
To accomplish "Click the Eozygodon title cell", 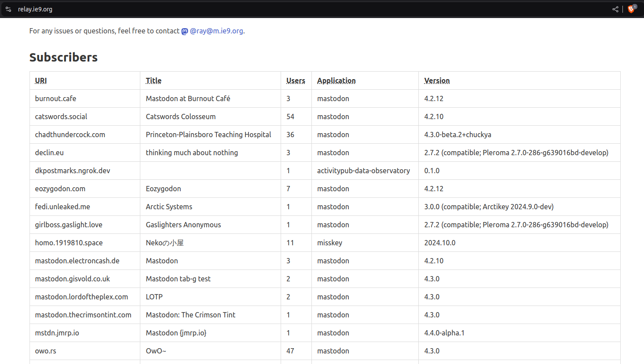I will click(211, 189).
